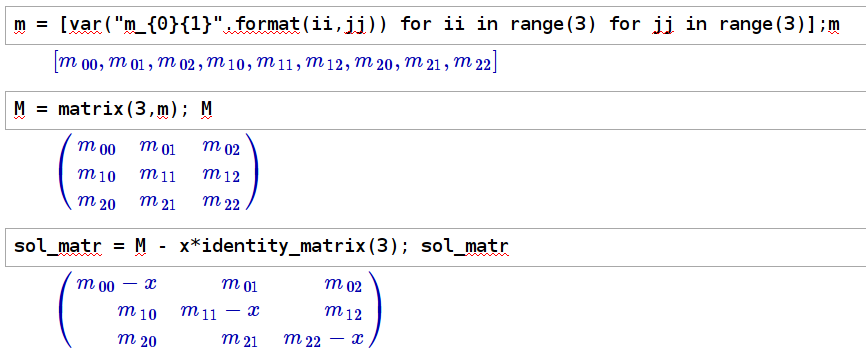This screenshot has height=361, width=866.
Task: Click 'm_00 − x' in sol_matr output
Action: [x=117, y=284]
